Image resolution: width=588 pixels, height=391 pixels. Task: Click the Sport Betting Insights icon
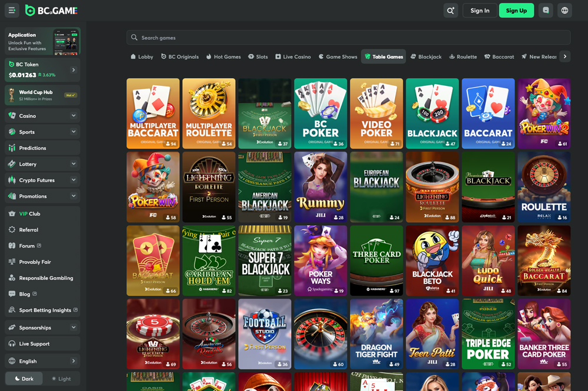tap(12, 310)
